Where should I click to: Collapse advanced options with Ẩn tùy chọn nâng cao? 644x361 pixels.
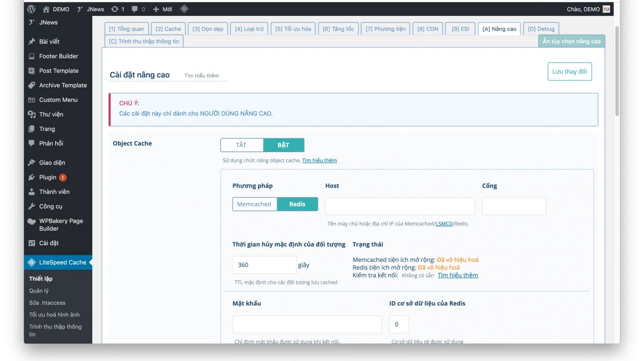click(571, 41)
